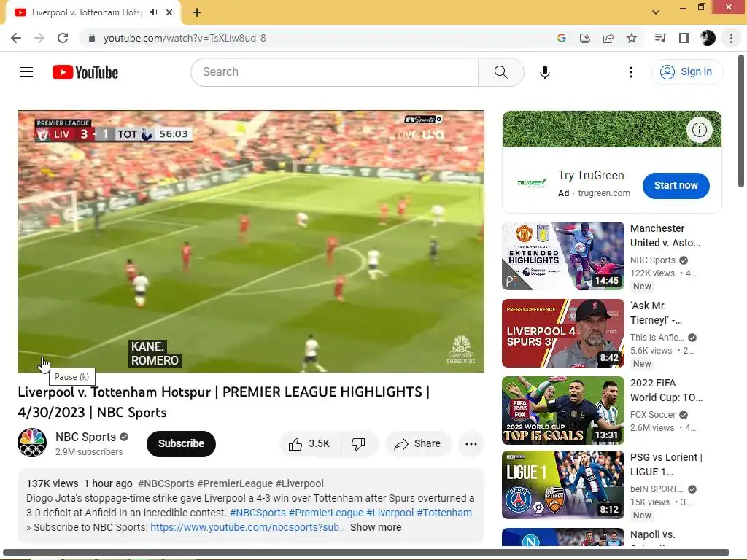The width and height of the screenshot is (747, 560).
Task: Open the ad info icon
Action: click(699, 130)
